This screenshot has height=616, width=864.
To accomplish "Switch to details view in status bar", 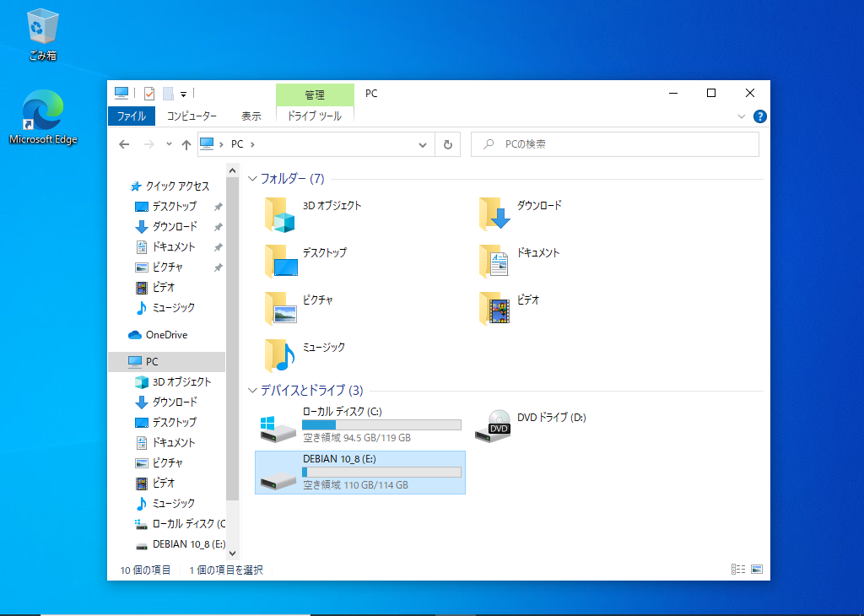I will 737,570.
